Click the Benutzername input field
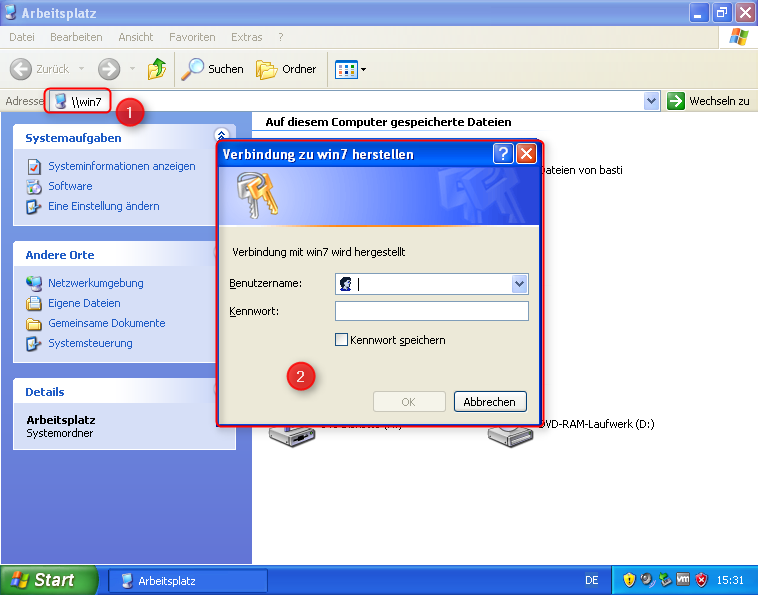 tap(432, 284)
